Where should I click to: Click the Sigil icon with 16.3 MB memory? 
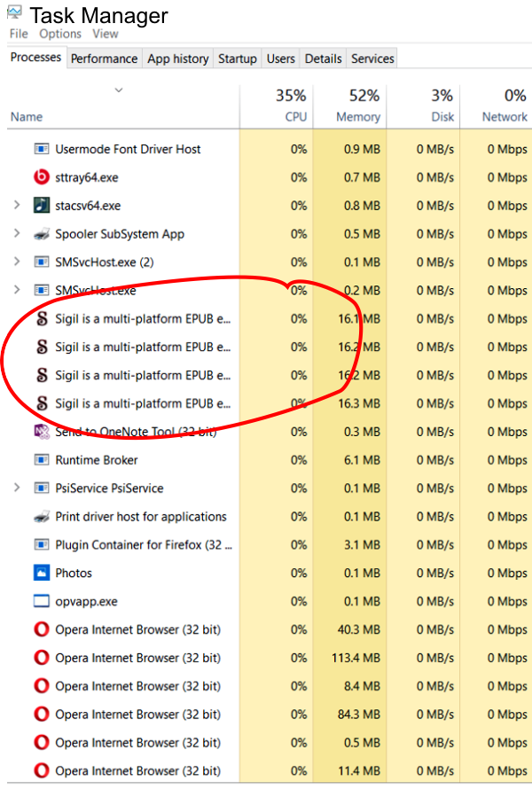[43, 403]
